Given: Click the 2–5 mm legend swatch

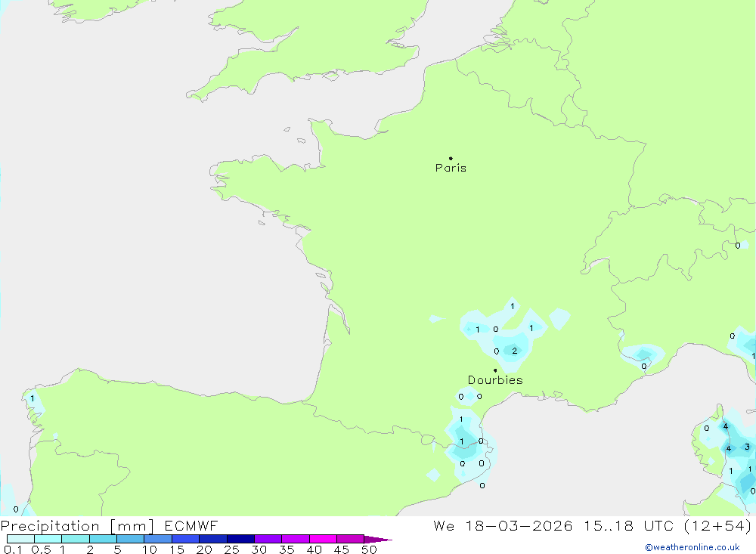Looking at the screenshot, I should tap(103, 539).
